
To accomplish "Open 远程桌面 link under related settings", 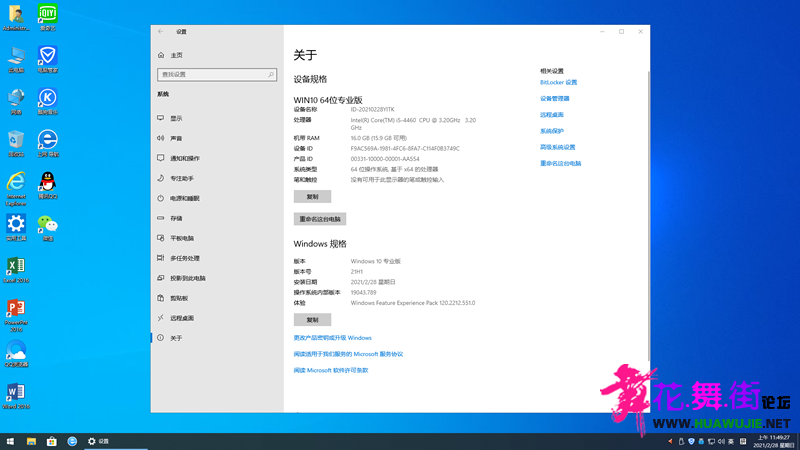I will tap(552, 115).
